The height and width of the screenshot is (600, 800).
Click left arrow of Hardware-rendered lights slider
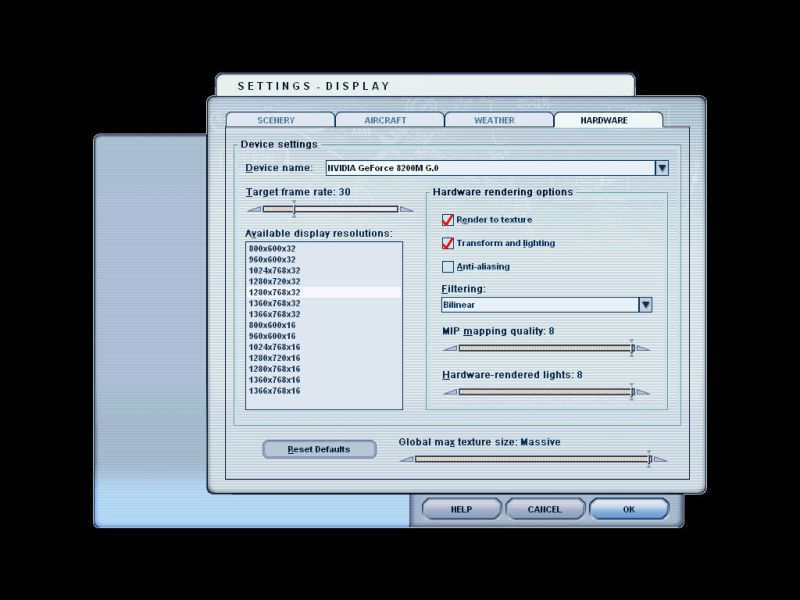(450, 392)
